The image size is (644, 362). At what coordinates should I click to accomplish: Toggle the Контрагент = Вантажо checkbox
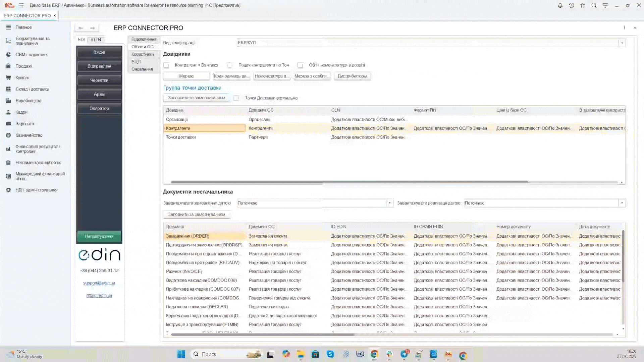coord(166,65)
